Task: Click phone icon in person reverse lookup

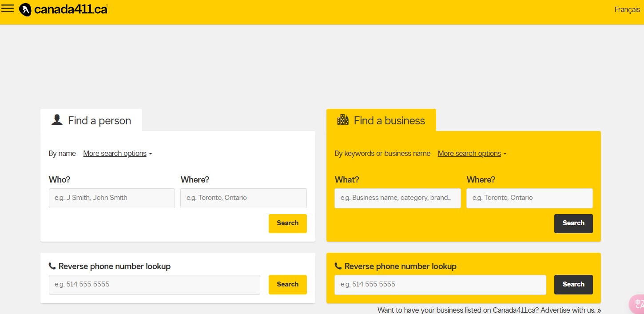Action: [52, 266]
